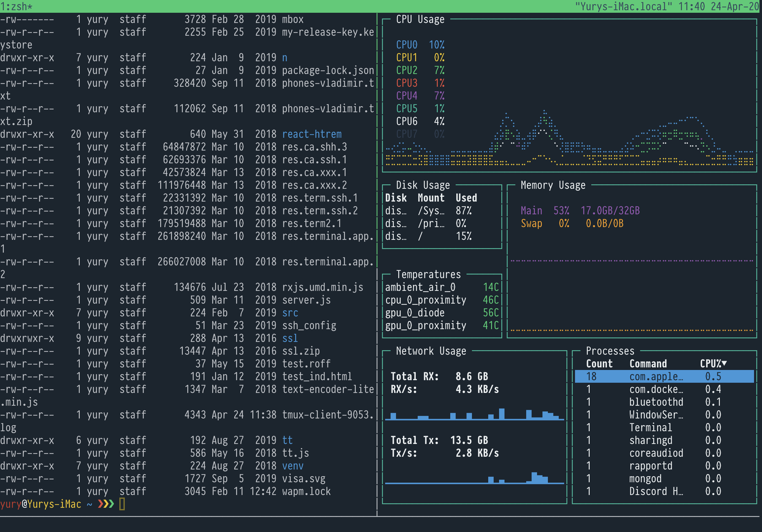Click the ssh_config file name
Image resolution: width=762 pixels, height=532 pixels.
[x=309, y=326]
